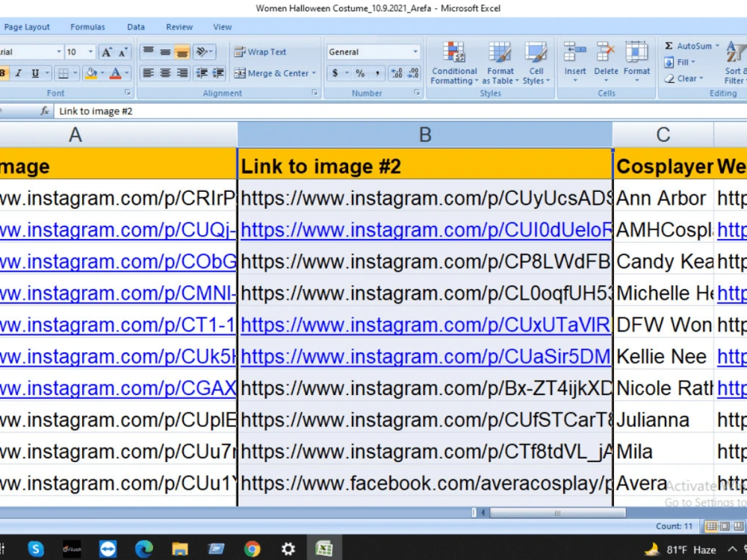This screenshot has height=560, width=747.
Task: Align text left
Action: click(x=149, y=73)
